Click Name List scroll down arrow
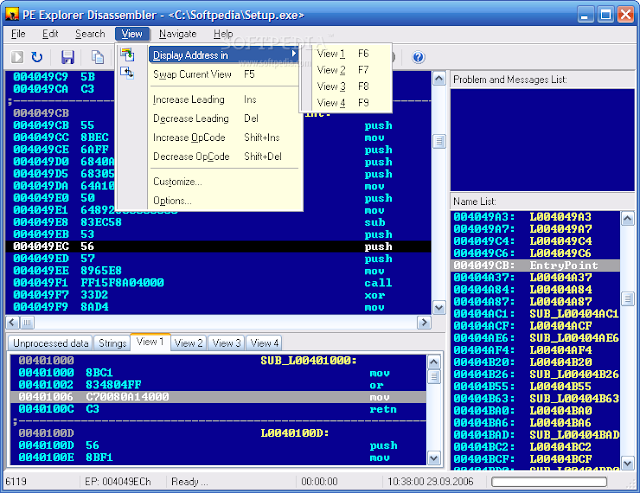 point(627,463)
